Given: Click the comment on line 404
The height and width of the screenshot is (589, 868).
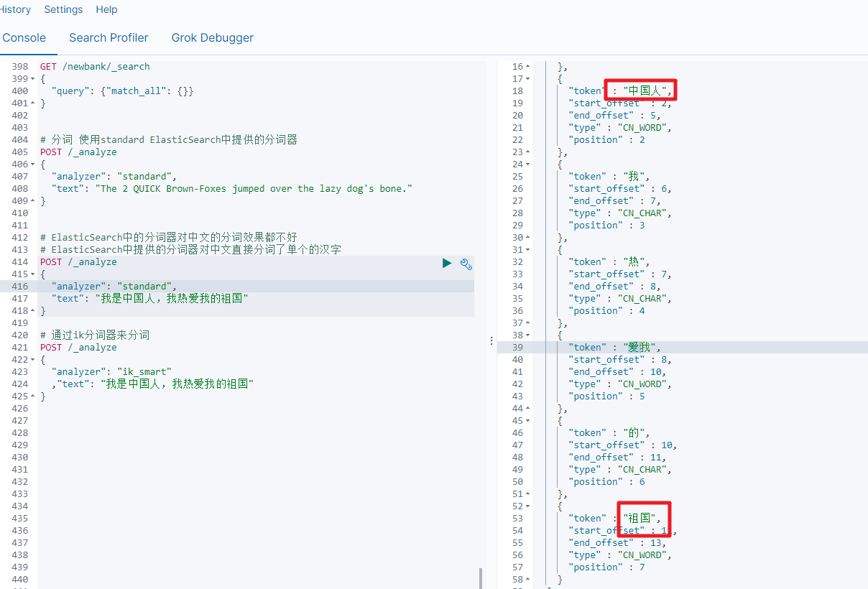Looking at the screenshot, I should (169, 140).
